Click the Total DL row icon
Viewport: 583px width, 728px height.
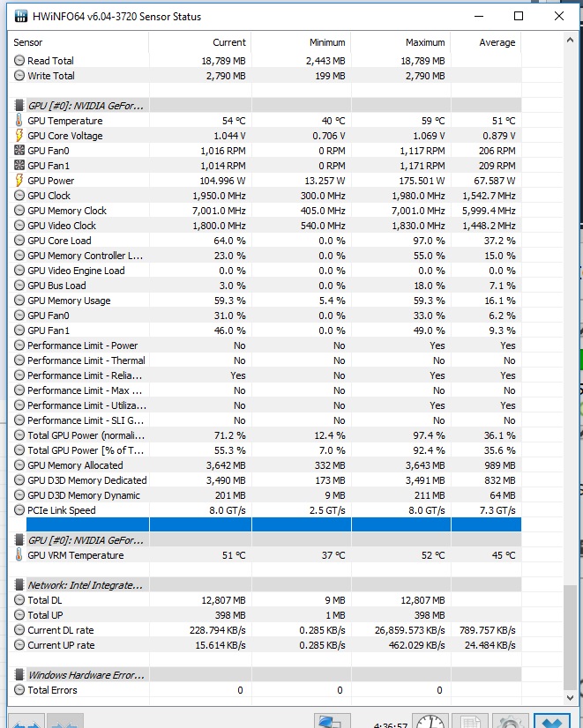19,600
